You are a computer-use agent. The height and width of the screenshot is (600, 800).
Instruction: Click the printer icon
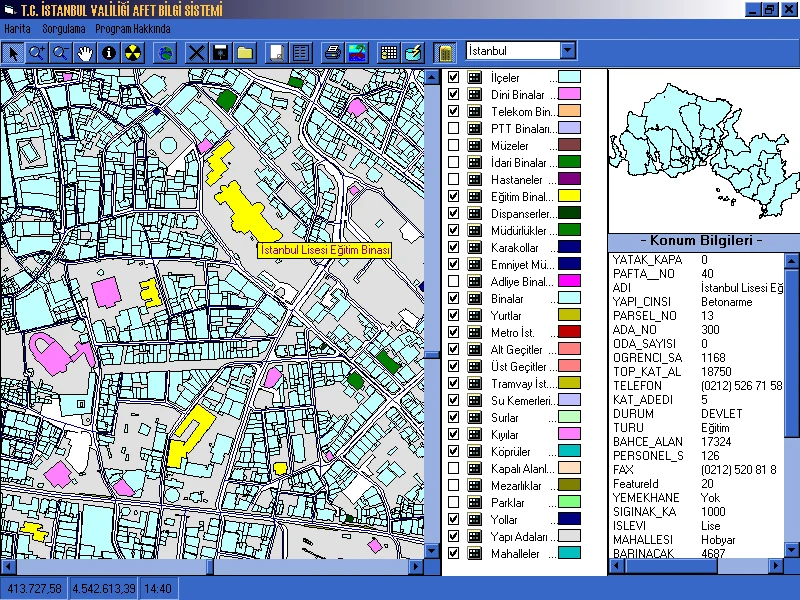pyautogui.click(x=333, y=53)
